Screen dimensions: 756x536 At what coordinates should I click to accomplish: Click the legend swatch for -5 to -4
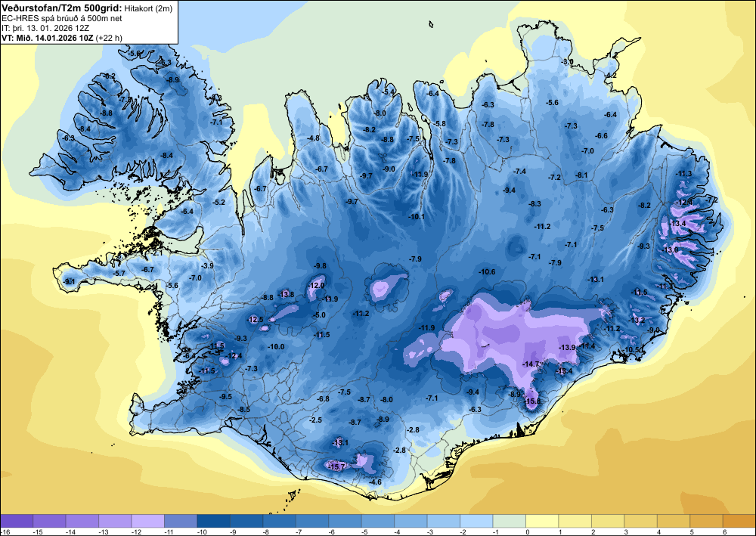tap(378, 521)
